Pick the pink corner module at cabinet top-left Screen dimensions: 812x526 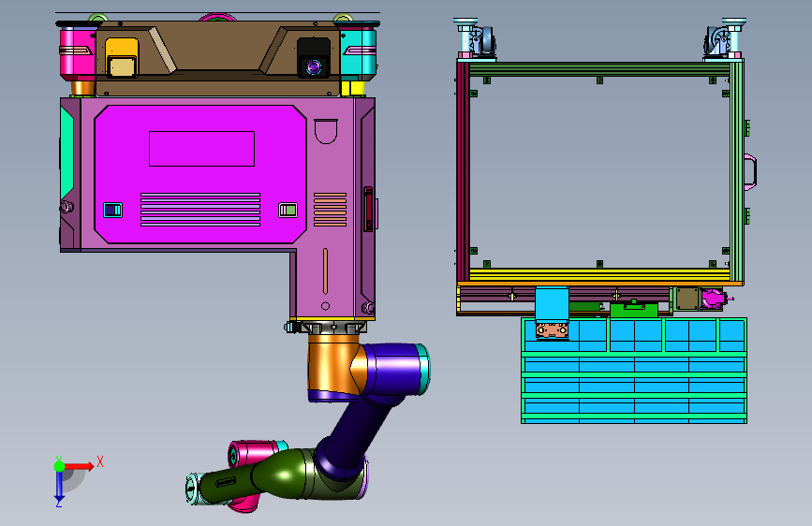77,54
